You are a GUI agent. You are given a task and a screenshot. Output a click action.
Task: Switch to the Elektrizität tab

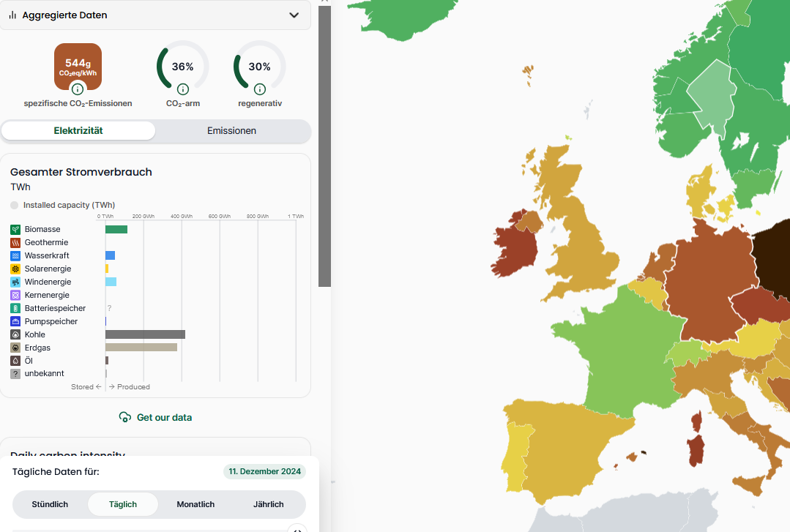click(78, 130)
